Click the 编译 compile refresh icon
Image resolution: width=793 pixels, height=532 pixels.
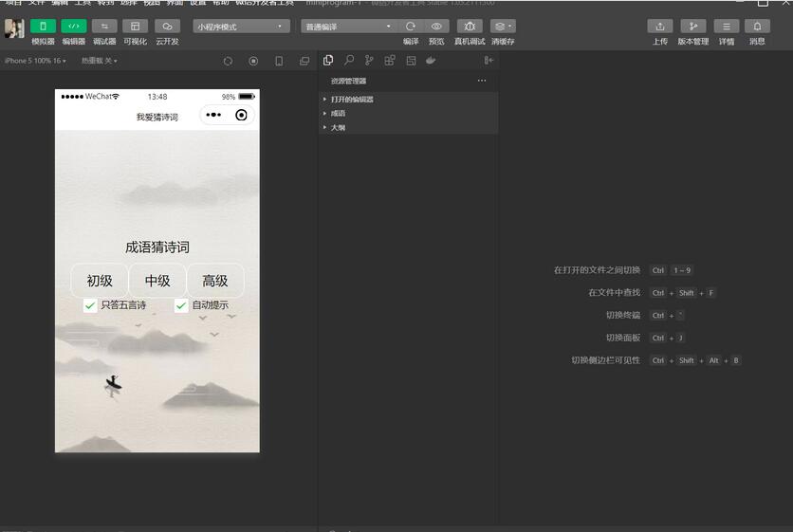411,27
